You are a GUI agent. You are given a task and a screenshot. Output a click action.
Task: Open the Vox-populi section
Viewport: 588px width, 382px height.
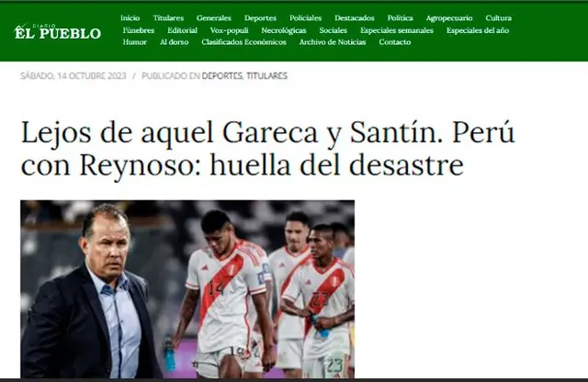point(229,30)
